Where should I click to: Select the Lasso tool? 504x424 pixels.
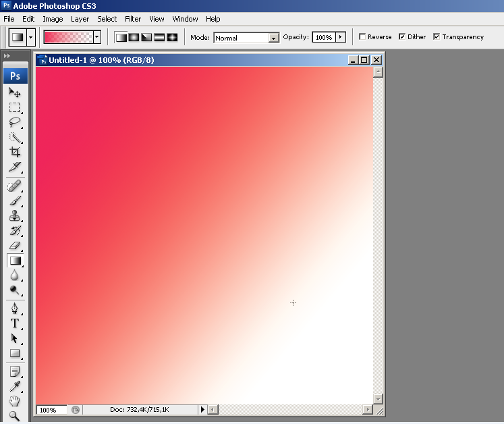[x=15, y=123]
